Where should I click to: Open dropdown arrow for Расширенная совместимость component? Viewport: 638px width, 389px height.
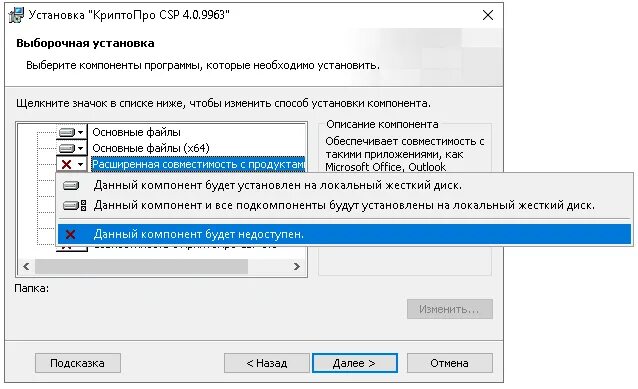[x=81, y=164]
